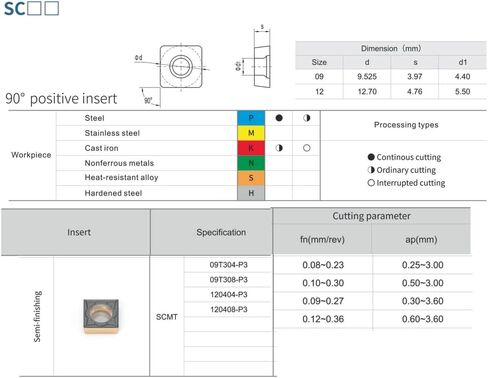Image resolution: width=488 pixels, height=378 pixels.
Task: Select the green N nonferrous metals swatch
Action: point(251,163)
